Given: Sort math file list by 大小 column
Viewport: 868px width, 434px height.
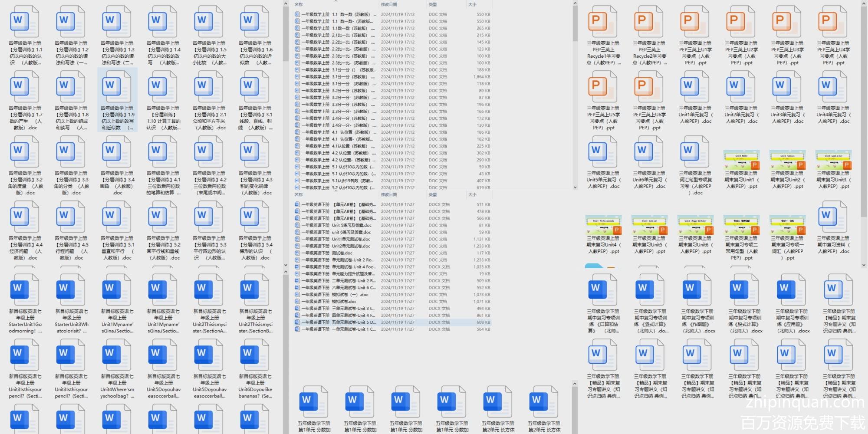Looking at the screenshot, I should pyautogui.click(x=473, y=5).
